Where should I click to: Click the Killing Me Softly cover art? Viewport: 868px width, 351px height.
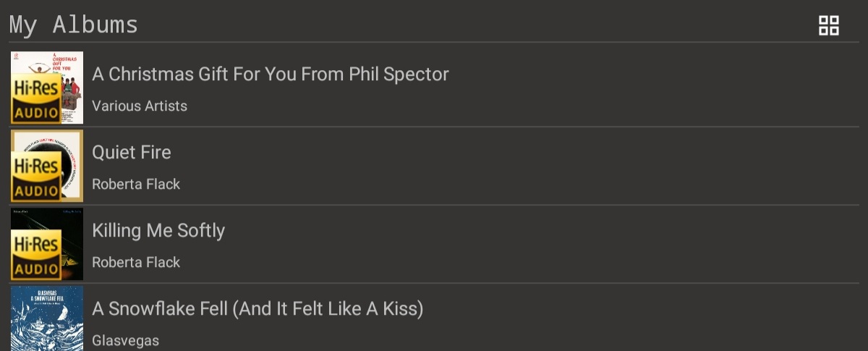pyautogui.click(x=72, y=244)
